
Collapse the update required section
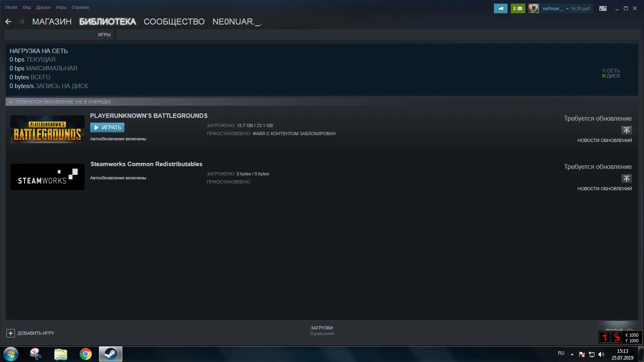[x=10, y=102]
